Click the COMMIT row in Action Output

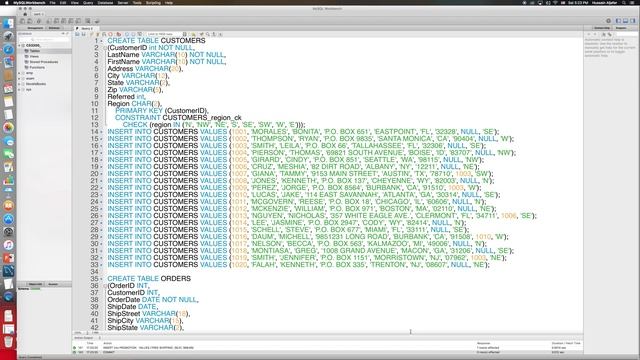click(327, 352)
